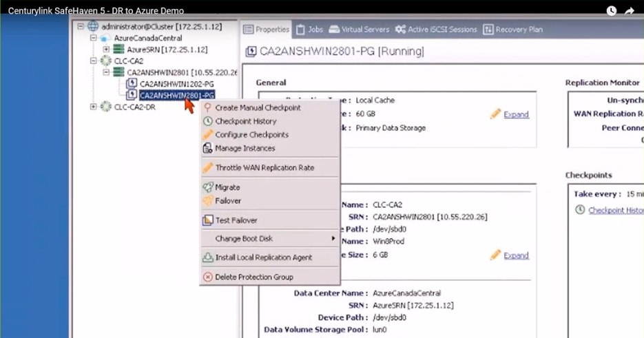
Task: Select Migrate from context menu
Action: [x=271, y=187]
